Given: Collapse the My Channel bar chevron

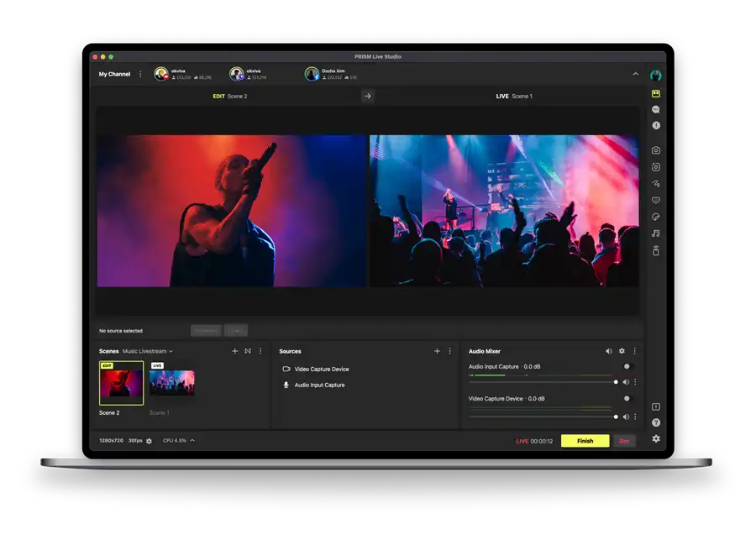Looking at the screenshot, I should coord(635,74).
